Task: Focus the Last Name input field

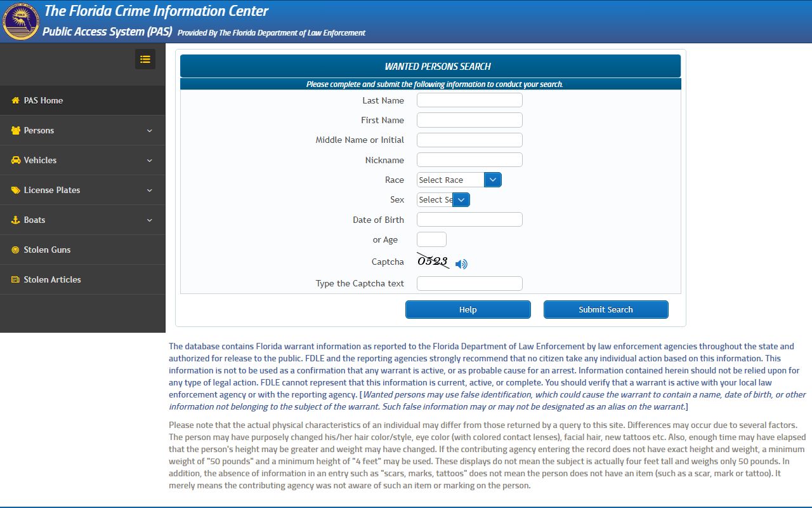Action: (469, 100)
